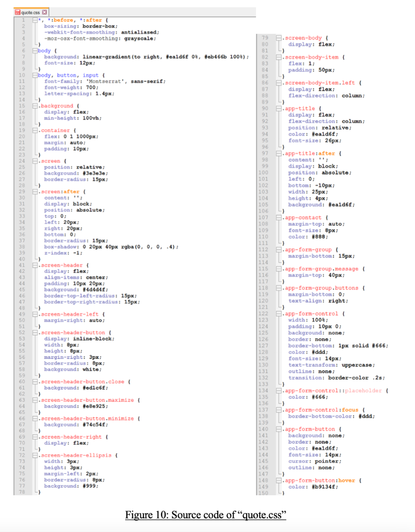Collapse the .app-form-button:hover rule fold
Screen dimensions: 415x532
[x=278, y=481]
